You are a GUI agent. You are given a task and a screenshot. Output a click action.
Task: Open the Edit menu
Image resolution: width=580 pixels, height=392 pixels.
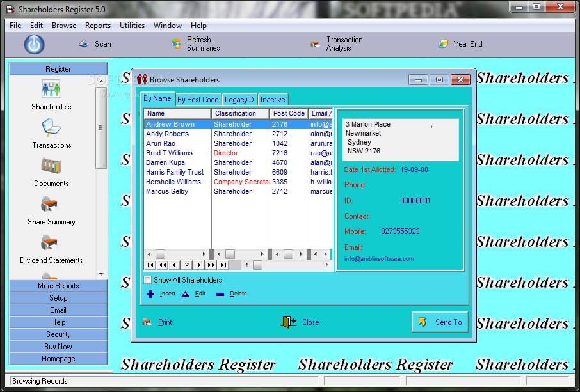coord(36,26)
